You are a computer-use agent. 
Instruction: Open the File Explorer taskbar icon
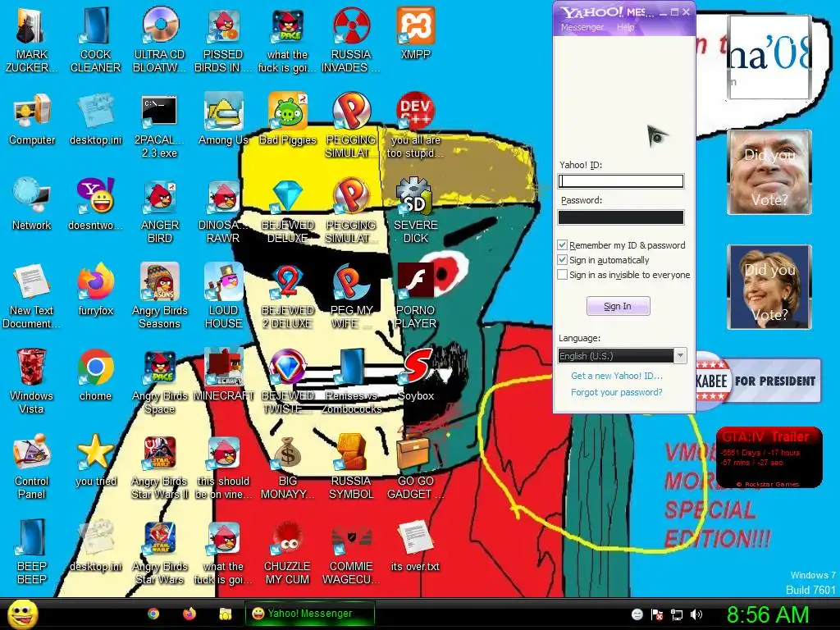(x=226, y=614)
